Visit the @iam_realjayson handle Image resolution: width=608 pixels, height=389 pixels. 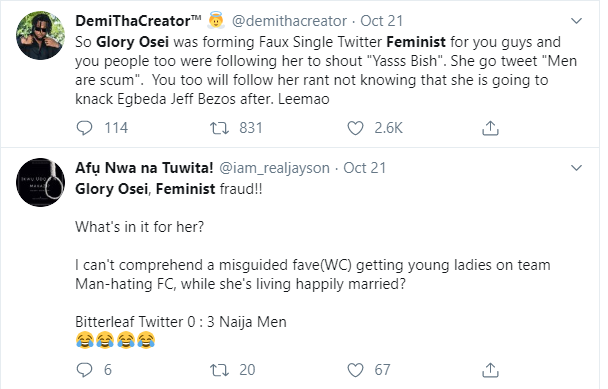(x=274, y=168)
